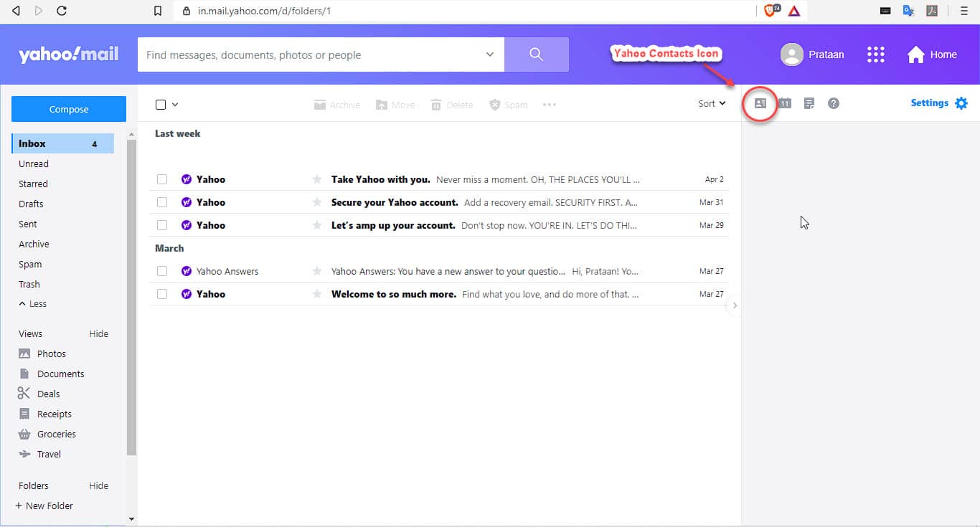Star the Secure your Yahoo account email

[x=317, y=202]
